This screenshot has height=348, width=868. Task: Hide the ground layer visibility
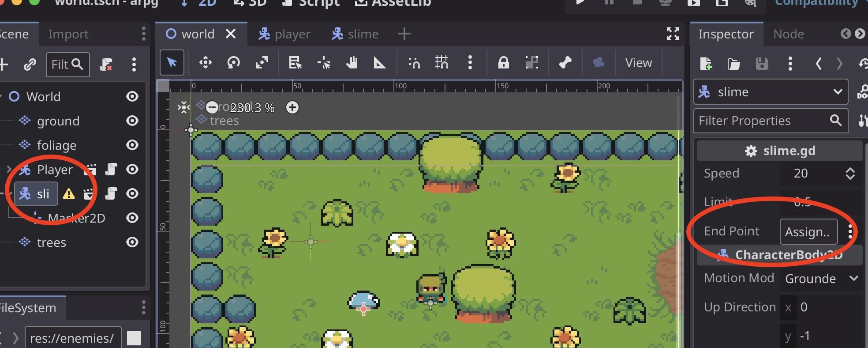click(132, 121)
